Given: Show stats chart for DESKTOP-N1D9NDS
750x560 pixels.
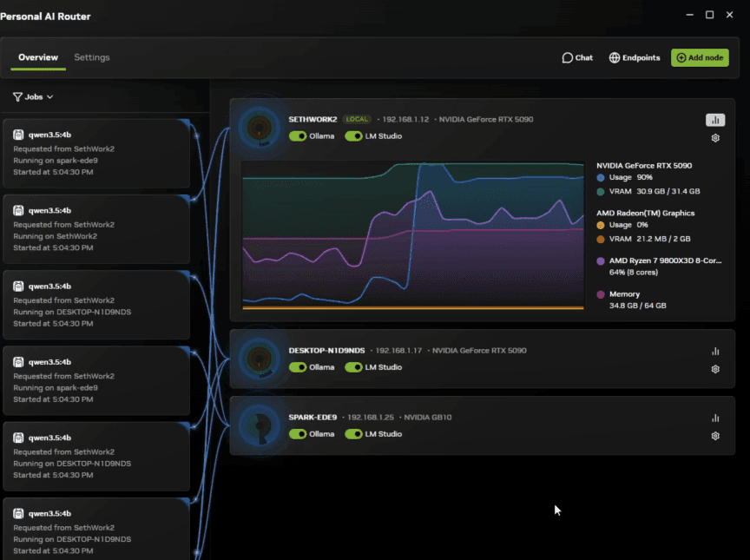Looking at the screenshot, I should pyautogui.click(x=715, y=352).
